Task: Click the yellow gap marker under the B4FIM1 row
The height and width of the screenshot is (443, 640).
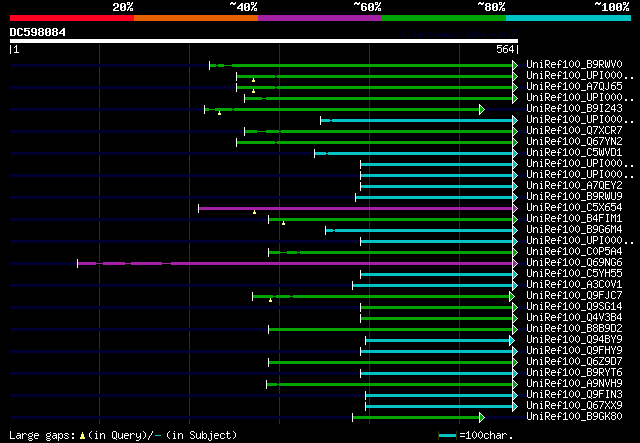Action: [283, 223]
